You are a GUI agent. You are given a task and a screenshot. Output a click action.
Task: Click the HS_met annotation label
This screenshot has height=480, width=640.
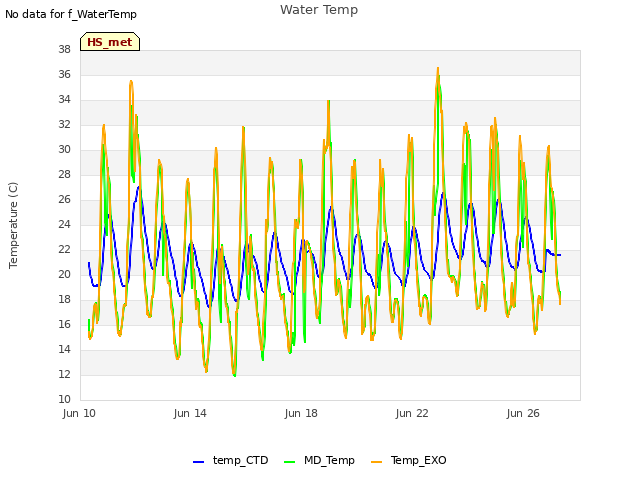pyautogui.click(x=110, y=42)
